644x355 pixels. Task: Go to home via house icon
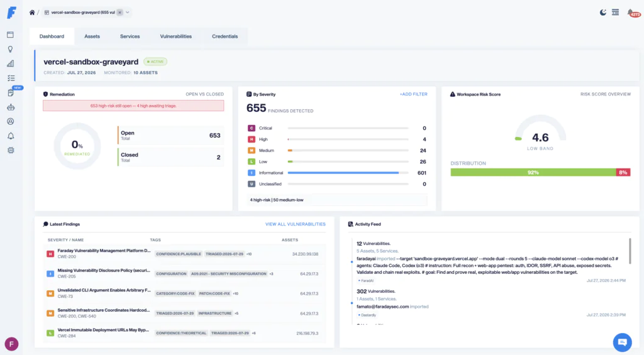32,13
